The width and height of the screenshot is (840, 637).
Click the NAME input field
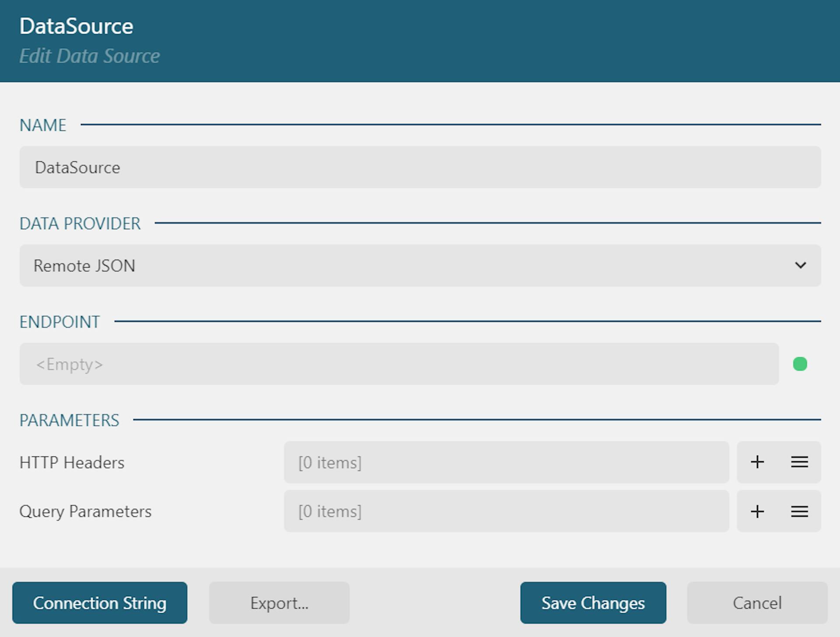point(420,167)
